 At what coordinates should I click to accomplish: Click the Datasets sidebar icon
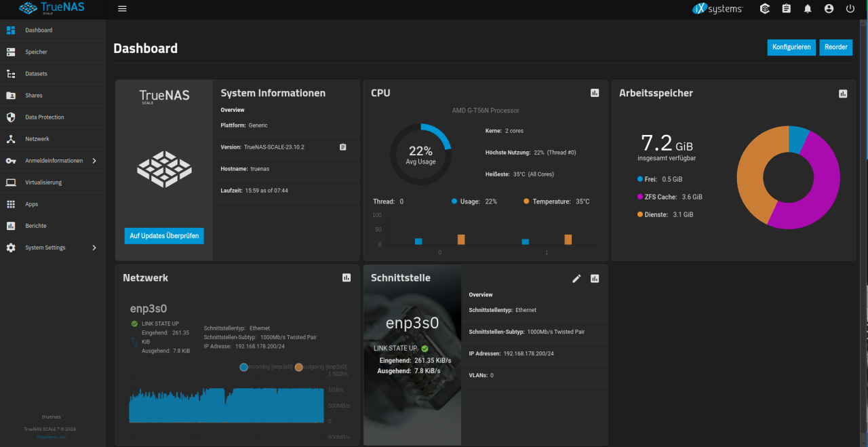[11, 74]
